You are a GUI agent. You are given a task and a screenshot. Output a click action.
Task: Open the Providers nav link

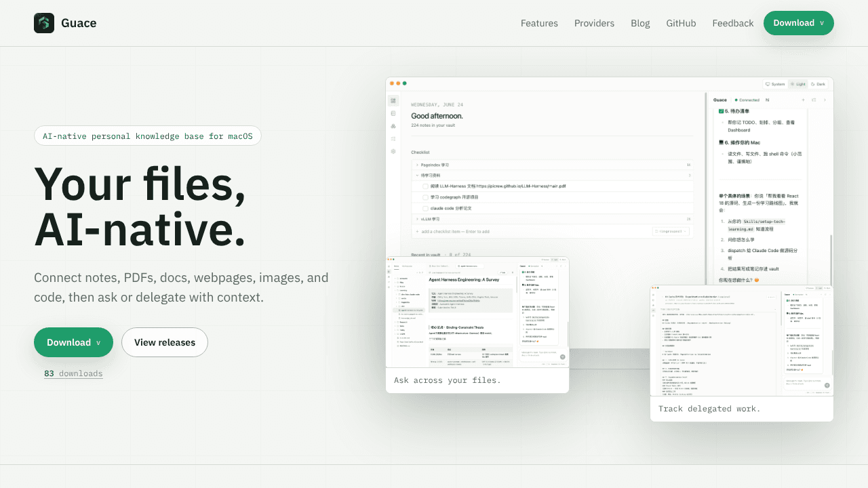(x=594, y=23)
